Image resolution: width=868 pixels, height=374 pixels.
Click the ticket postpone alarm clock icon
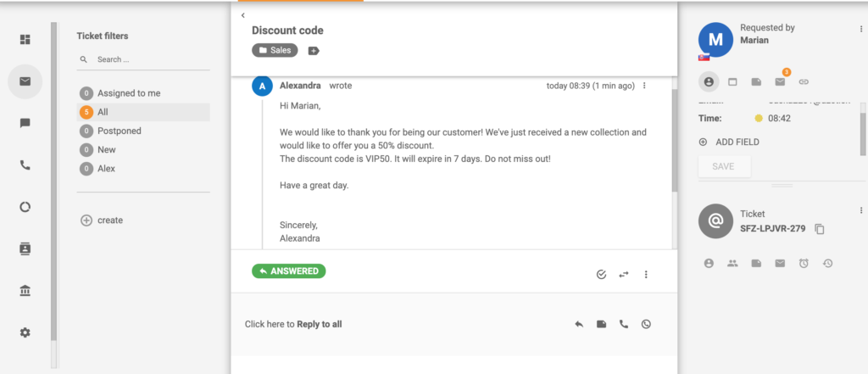tap(804, 264)
